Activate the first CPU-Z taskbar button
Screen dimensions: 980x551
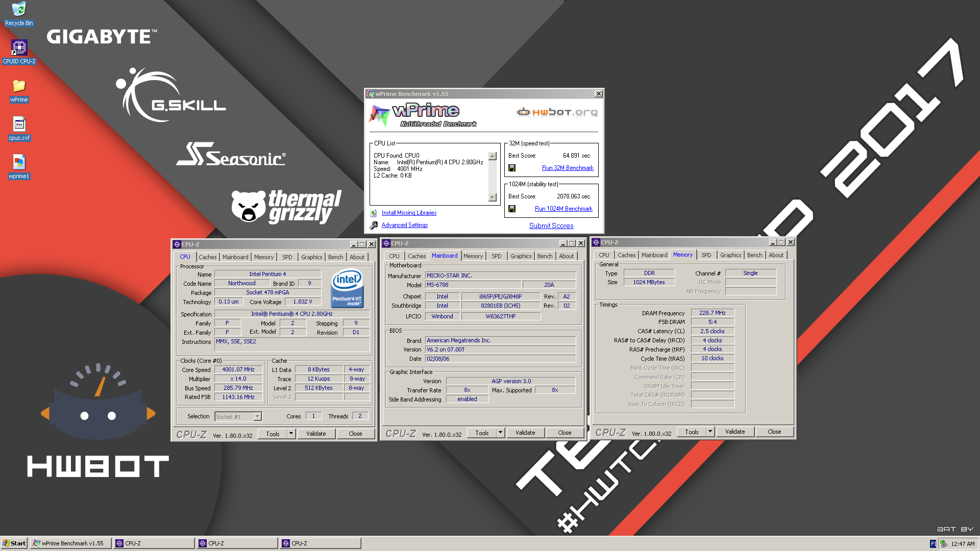[154, 543]
